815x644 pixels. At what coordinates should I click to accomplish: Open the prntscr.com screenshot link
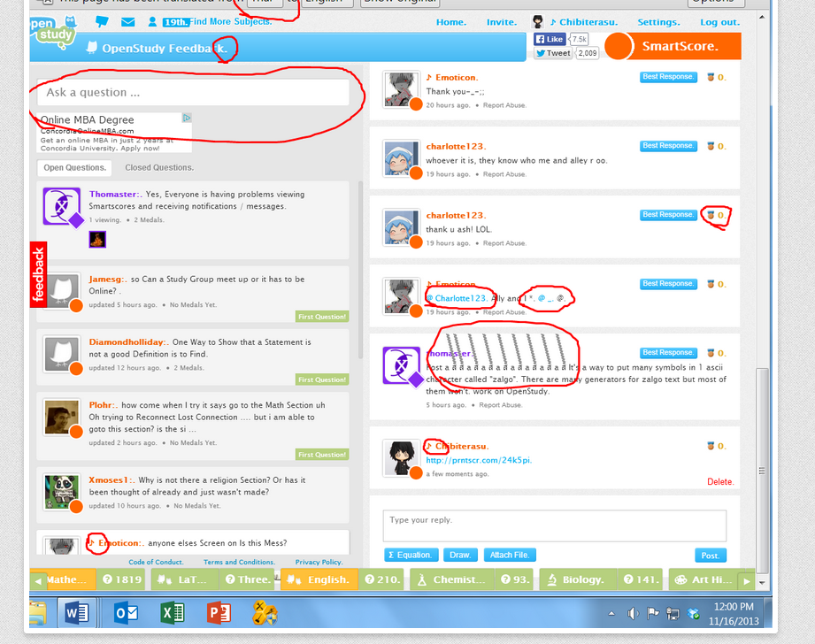pos(479,460)
